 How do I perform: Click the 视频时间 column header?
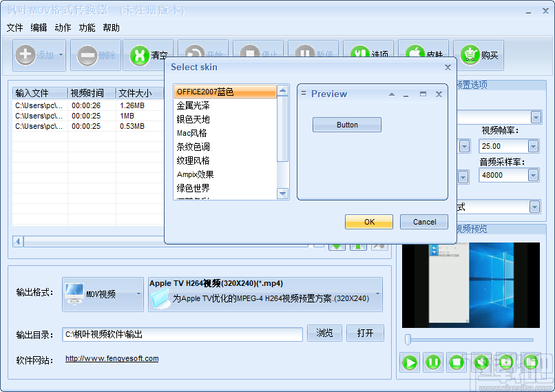point(92,93)
